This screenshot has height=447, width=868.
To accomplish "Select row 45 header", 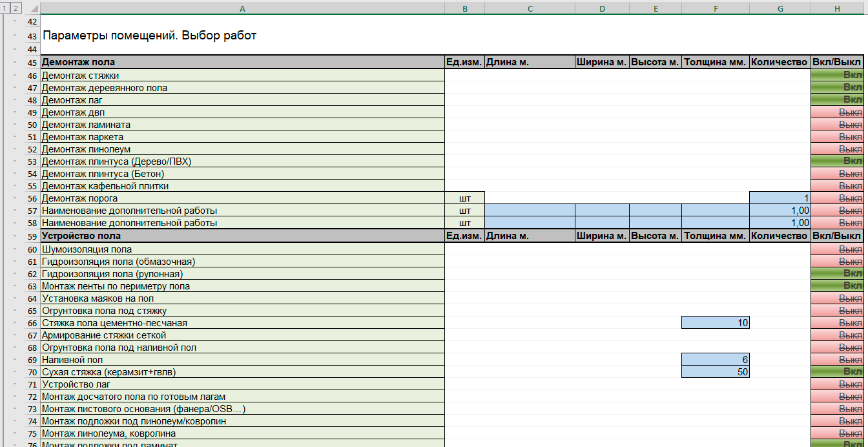I will [32, 63].
